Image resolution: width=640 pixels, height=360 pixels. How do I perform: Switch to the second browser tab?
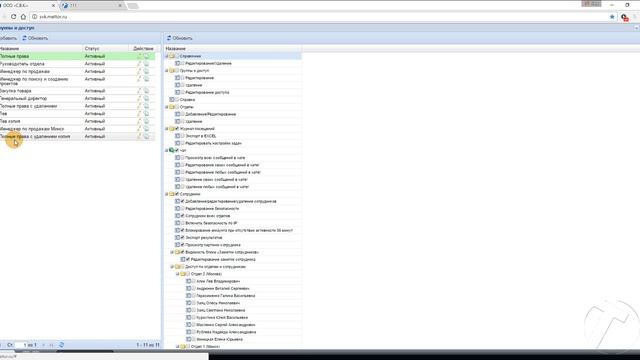point(93,5)
